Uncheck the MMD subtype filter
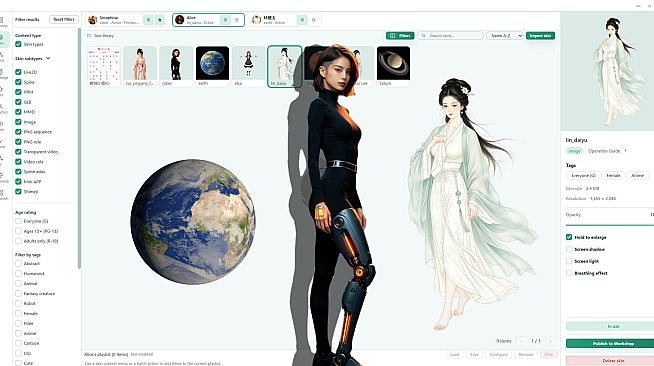Screen dimensions: 654x366 tap(18, 112)
